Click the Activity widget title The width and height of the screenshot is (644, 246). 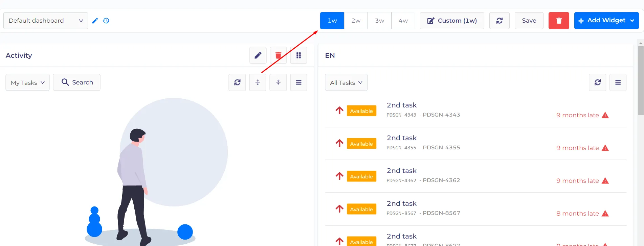coord(19,55)
